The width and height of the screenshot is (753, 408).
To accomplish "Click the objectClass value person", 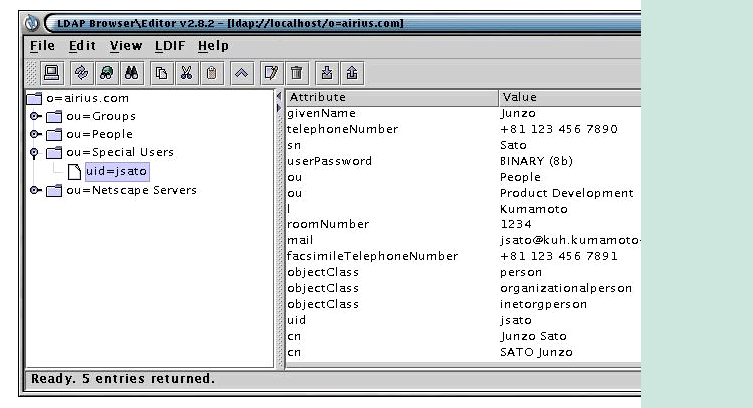I will (521, 272).
